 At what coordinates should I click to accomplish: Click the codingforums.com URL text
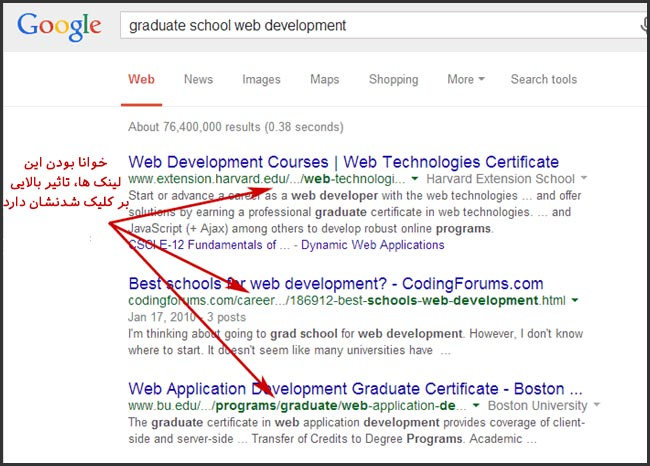[x=347, y=300]
